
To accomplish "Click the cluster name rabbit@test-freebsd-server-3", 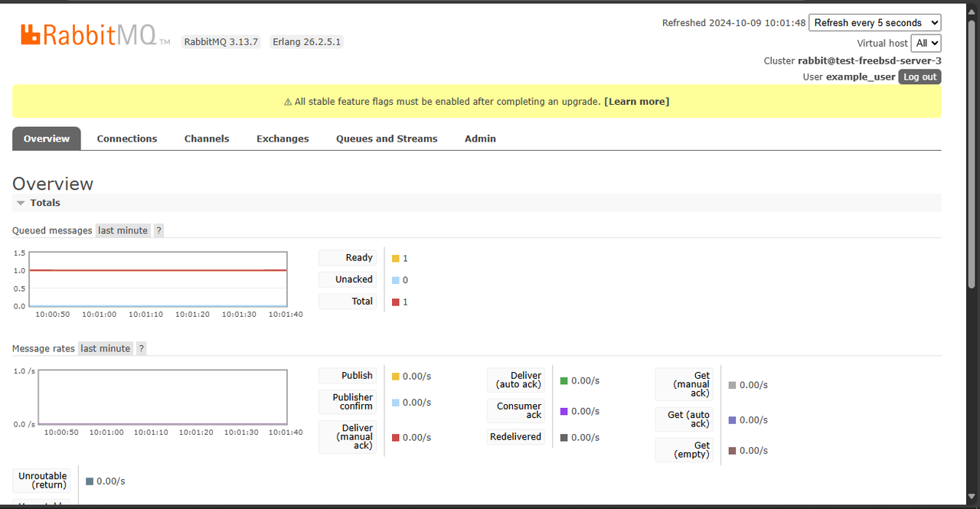I will coord(870,60).
